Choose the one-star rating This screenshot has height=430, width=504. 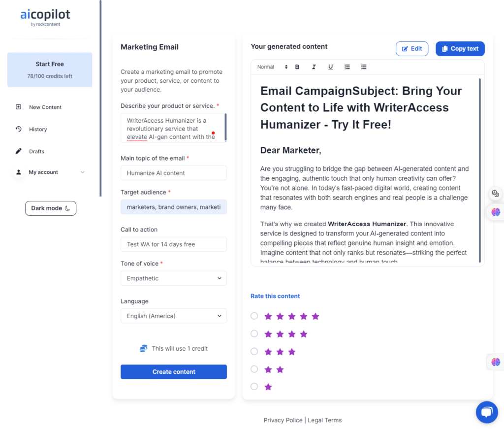point(254,387)
